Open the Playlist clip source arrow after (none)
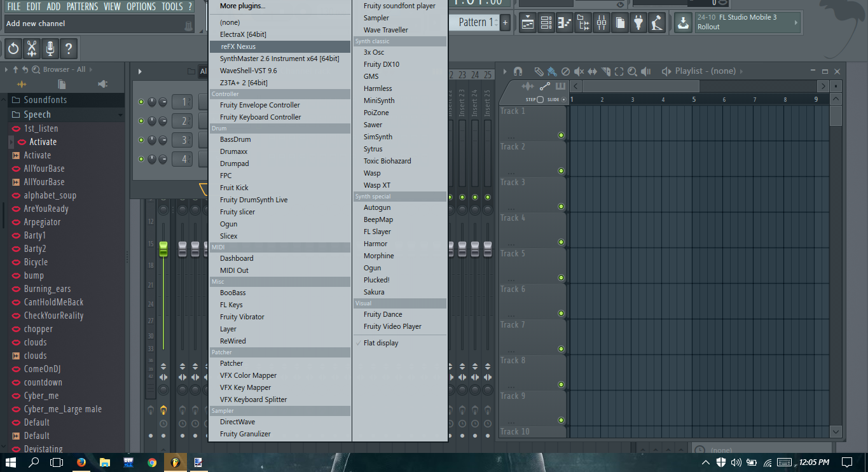Image resolution: width=868 pixels, height=472 pixels. 741,71
